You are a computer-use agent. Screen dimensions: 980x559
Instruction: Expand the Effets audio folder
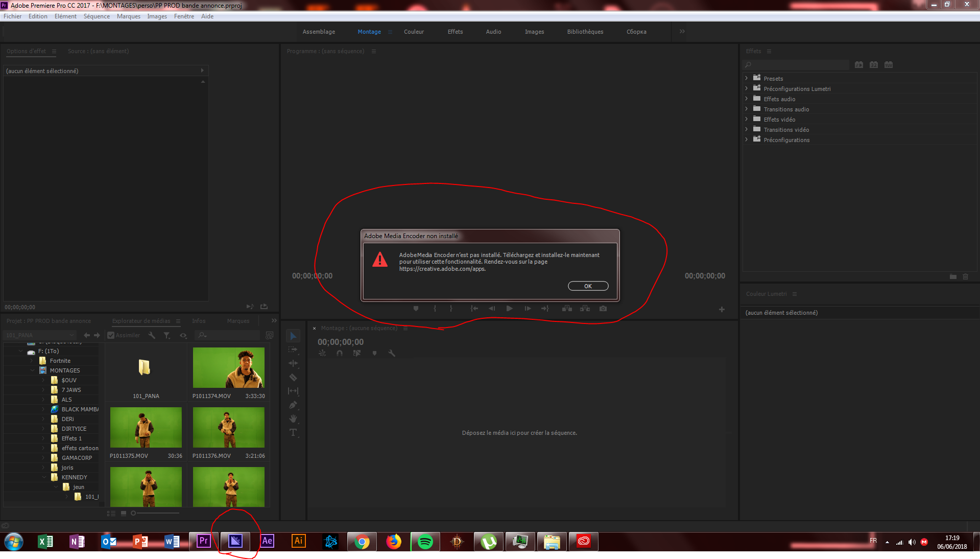746,99
